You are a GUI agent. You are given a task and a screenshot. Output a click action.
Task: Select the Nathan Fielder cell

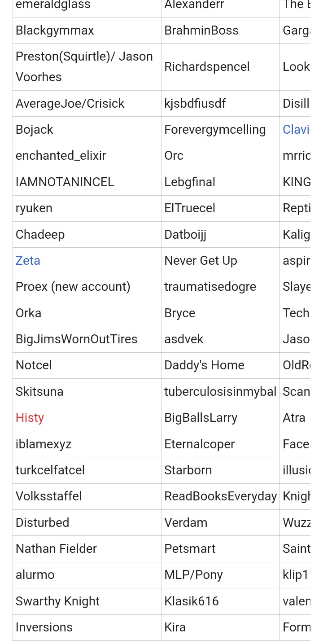[x=87, y=549]
